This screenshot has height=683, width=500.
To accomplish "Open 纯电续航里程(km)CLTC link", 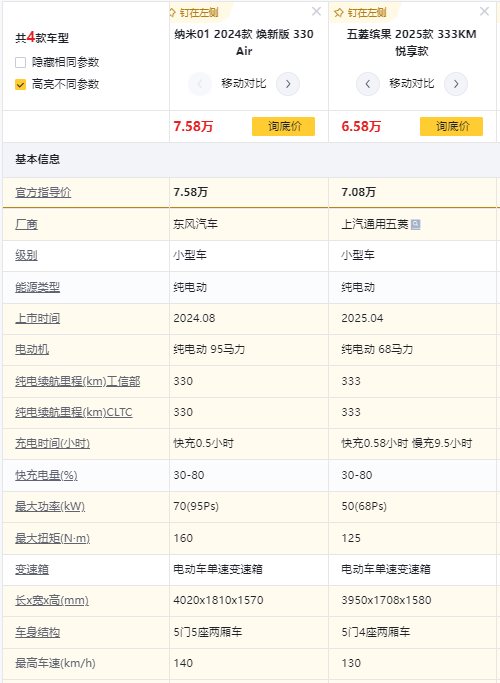I will coord(74,413).
